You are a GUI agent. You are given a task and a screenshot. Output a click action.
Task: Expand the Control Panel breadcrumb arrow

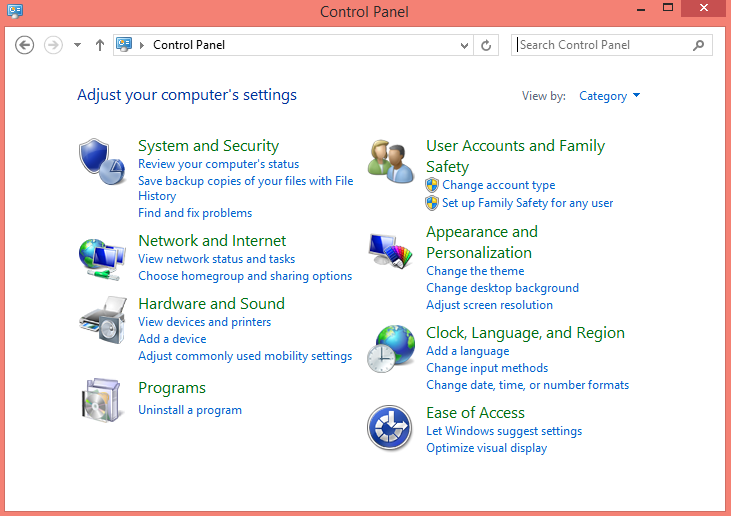tap(142, 45)
